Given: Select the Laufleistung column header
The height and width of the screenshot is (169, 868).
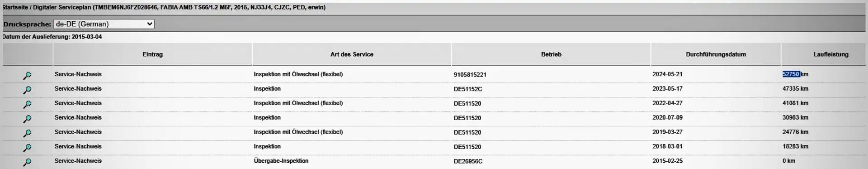Looking at the screenshot, I should pos(831,54).
